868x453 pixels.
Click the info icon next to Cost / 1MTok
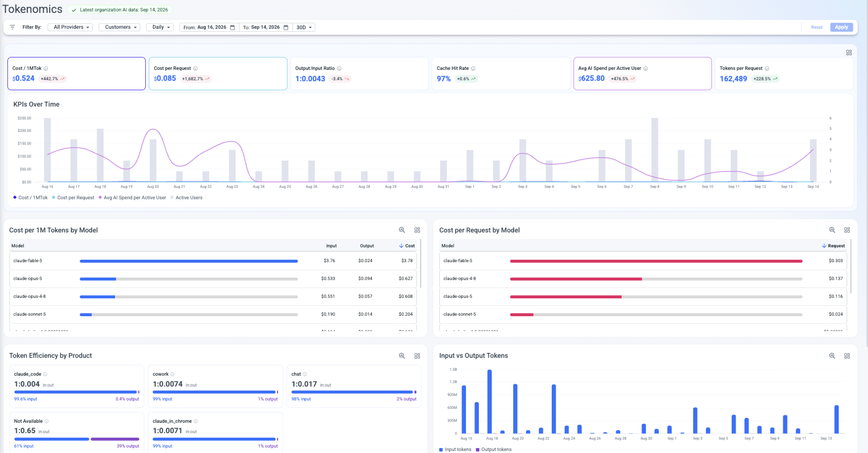(x=46, y=68)
